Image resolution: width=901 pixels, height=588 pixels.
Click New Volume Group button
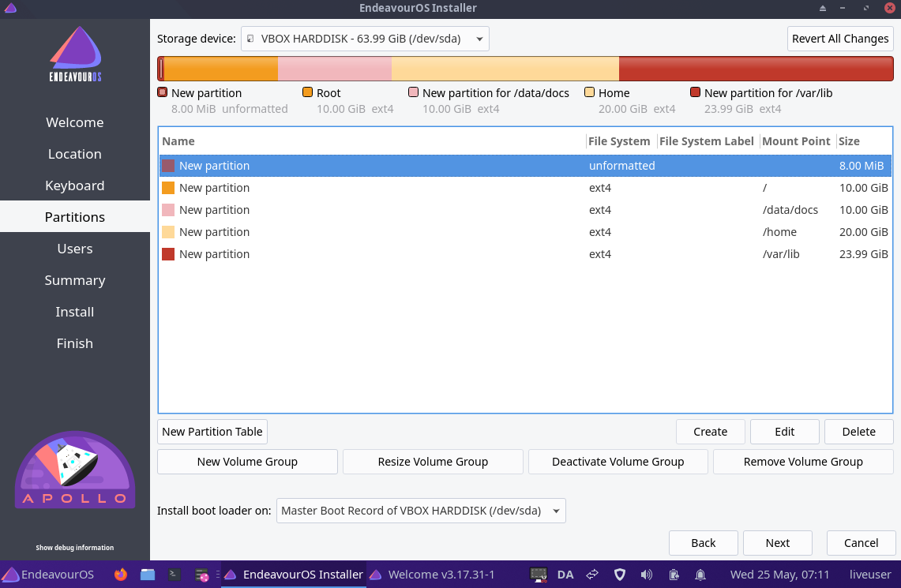tap(247, 462)
